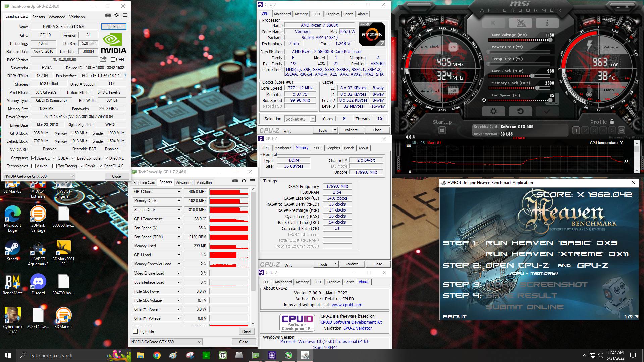The image size is (644, 362).
Task: Click the BIOS share/export icon in GPU-Z
Action: click(103, 59)
